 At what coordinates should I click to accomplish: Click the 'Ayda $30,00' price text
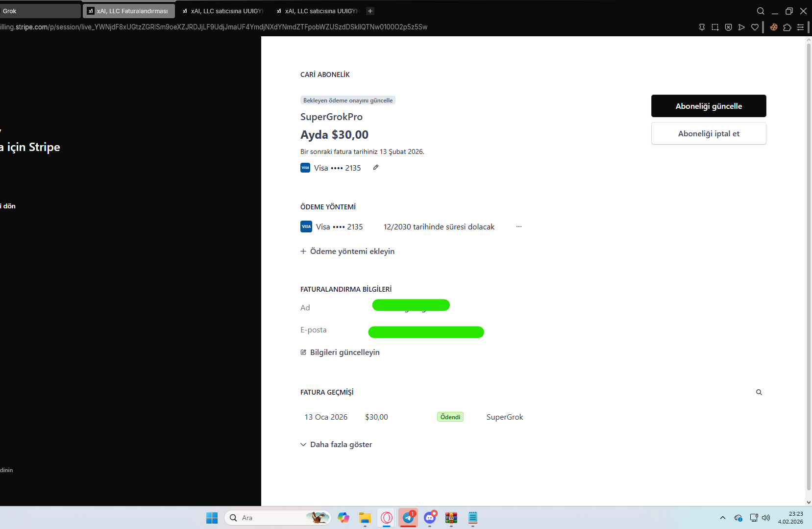coord(335,135)
